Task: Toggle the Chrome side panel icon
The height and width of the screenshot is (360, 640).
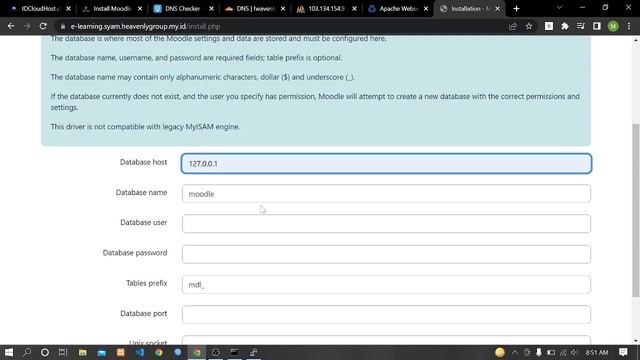Action: [597, 26]
